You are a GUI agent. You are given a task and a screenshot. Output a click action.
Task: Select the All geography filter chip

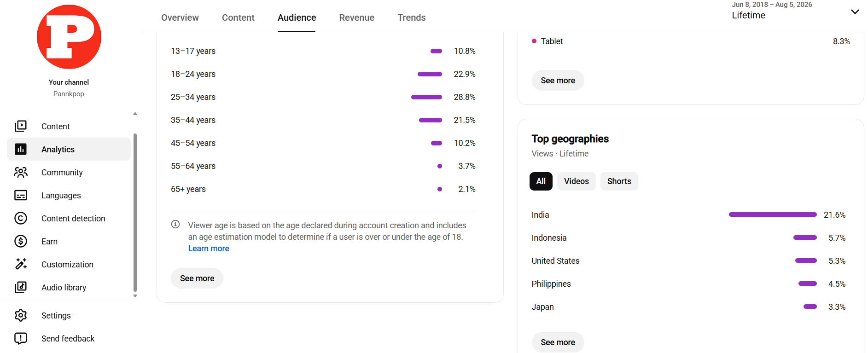click(541, 181)
